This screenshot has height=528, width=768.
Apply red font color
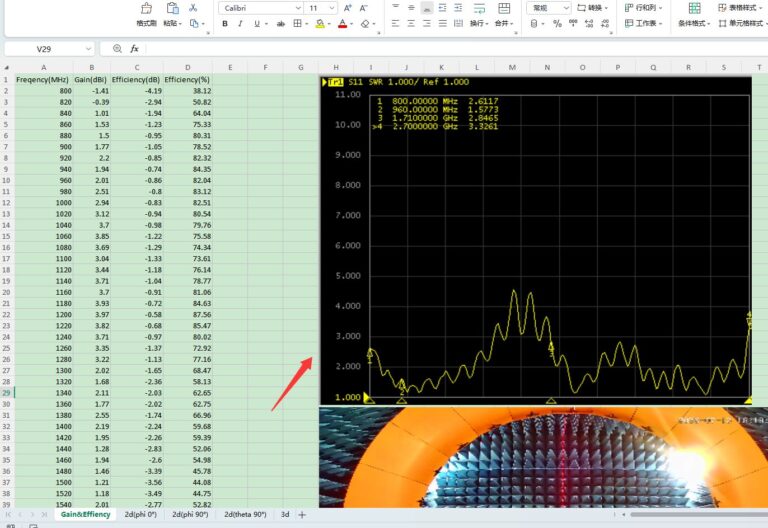click(342, 23)
